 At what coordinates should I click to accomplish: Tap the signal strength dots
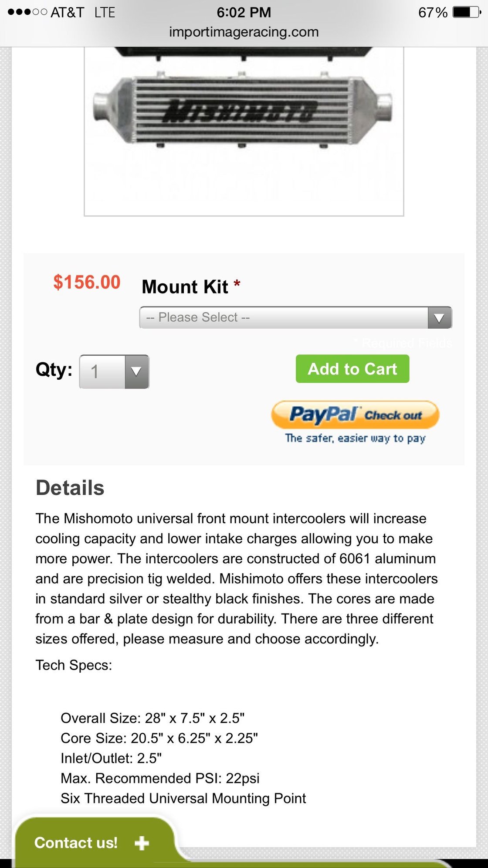tap(27, 12)
